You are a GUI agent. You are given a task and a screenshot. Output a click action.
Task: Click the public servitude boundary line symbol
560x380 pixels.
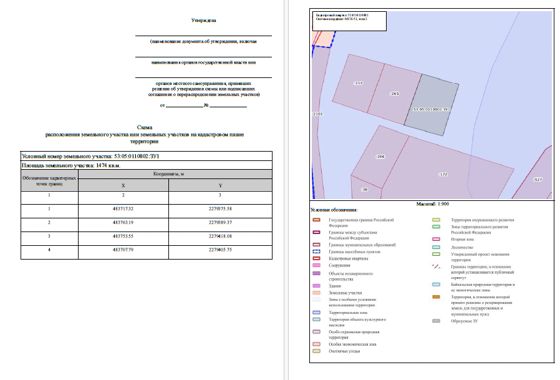(436, 266)
